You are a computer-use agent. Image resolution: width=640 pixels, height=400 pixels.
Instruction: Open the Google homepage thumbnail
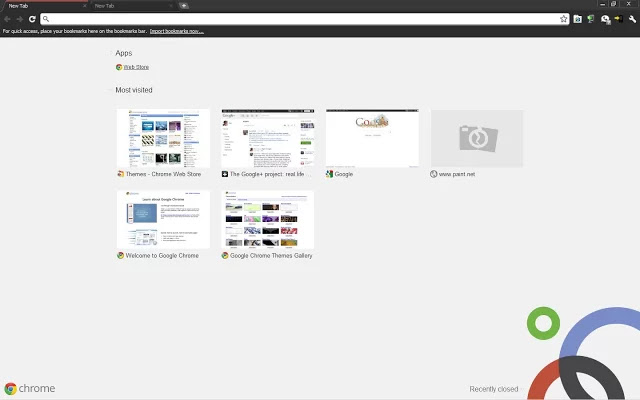372,138
